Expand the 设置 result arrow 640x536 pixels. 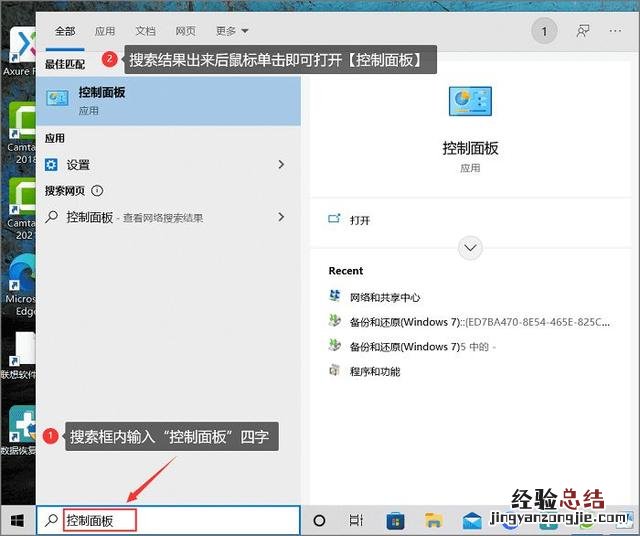pyautogui.click(x=281, y=165)
